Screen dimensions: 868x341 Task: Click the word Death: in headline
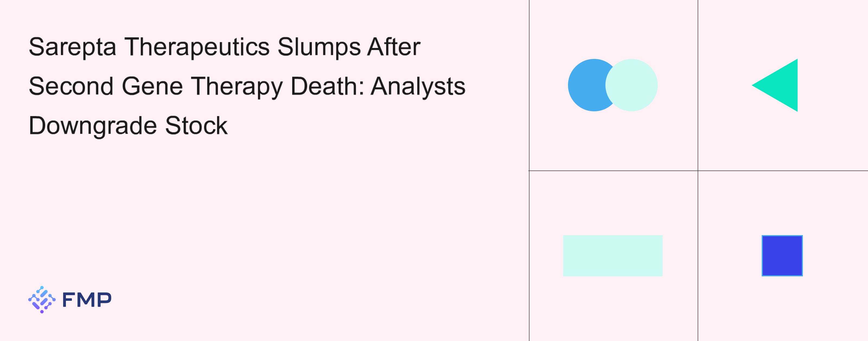click(x=327, y=86)
